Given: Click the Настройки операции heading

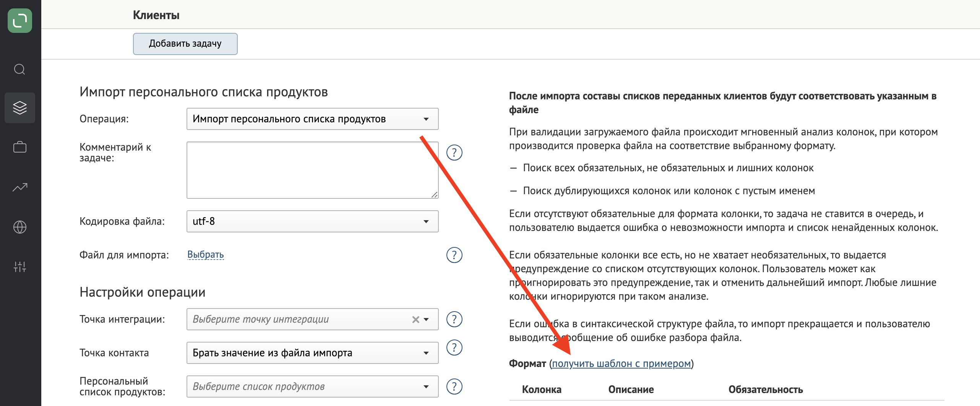Looking at the screenshot, I should click(143, 292).
